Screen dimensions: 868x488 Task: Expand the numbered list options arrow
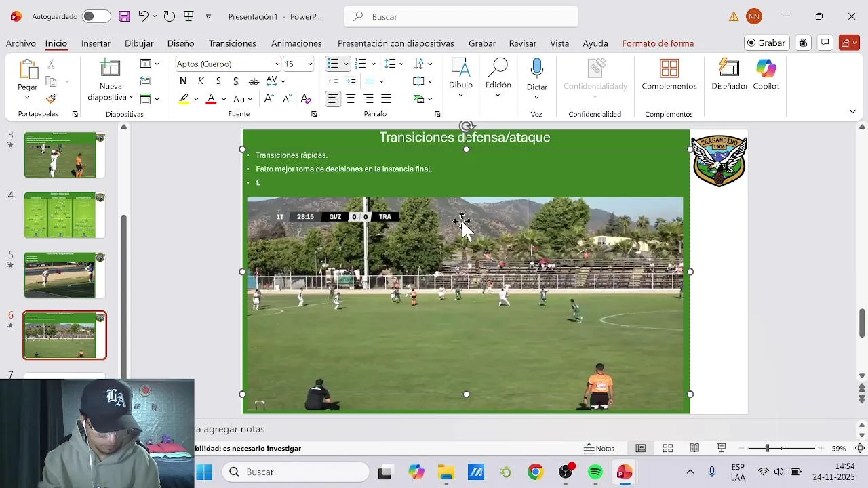[x=374, y=64]
